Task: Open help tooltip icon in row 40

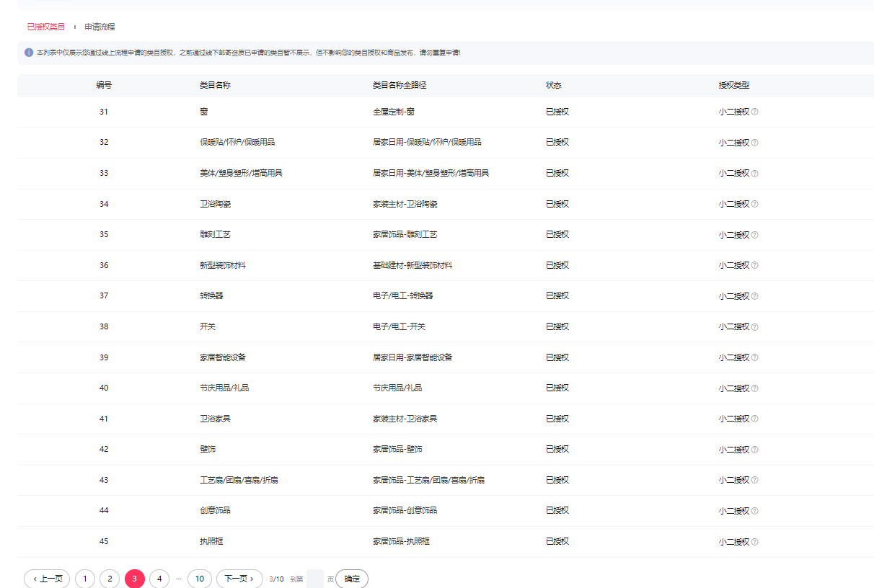Action: click(755, 388)
